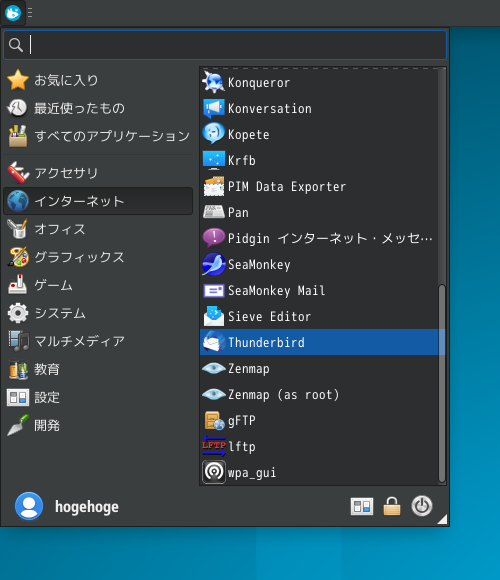The width and height of the screenshot is (500, 580).
Task: Open the 教育 category
Action: point(98,369)
